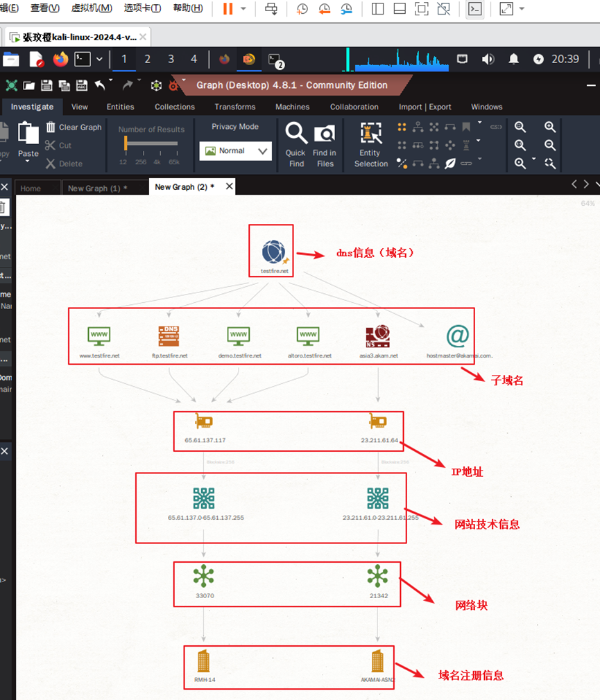Viewport: 600px width, 700px height.
Task: Click the Clear Graph button
Action: coord(74,128)
